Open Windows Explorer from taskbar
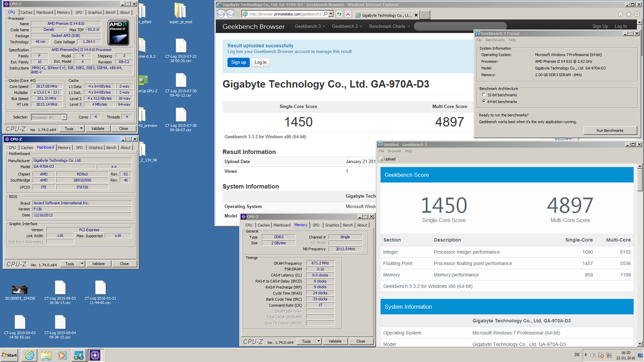The height and width of the screenshot is (362, 644). (x=46, y=355)
